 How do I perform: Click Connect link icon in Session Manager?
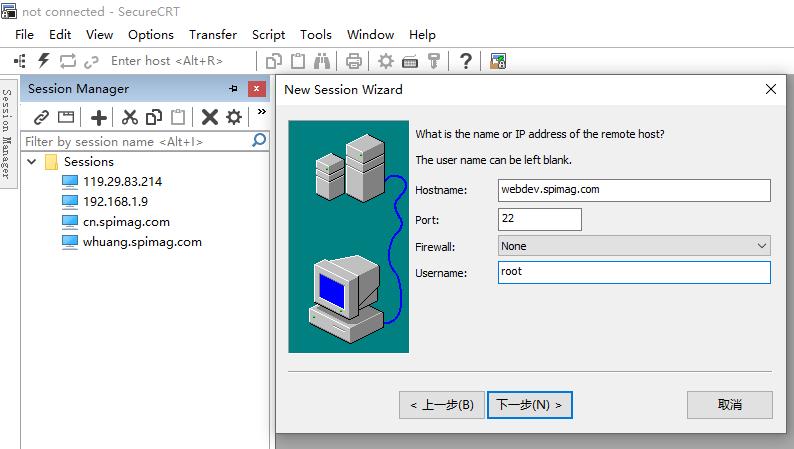pos(42,117)
